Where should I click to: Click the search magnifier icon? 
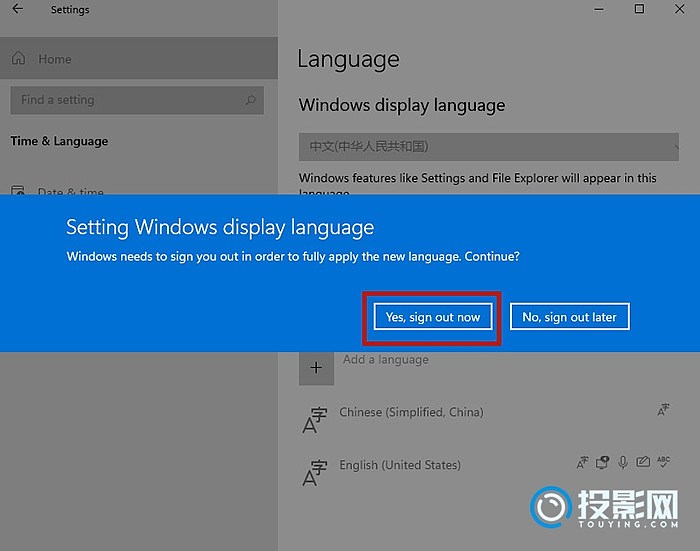coord(251,100)
